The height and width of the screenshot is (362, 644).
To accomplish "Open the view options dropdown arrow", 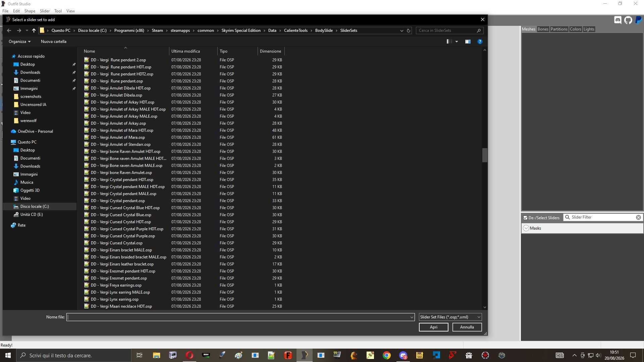I will 457,42.
